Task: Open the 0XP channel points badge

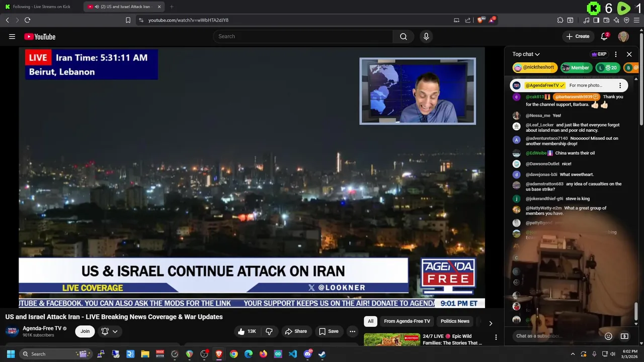Action: coord(599,54)
